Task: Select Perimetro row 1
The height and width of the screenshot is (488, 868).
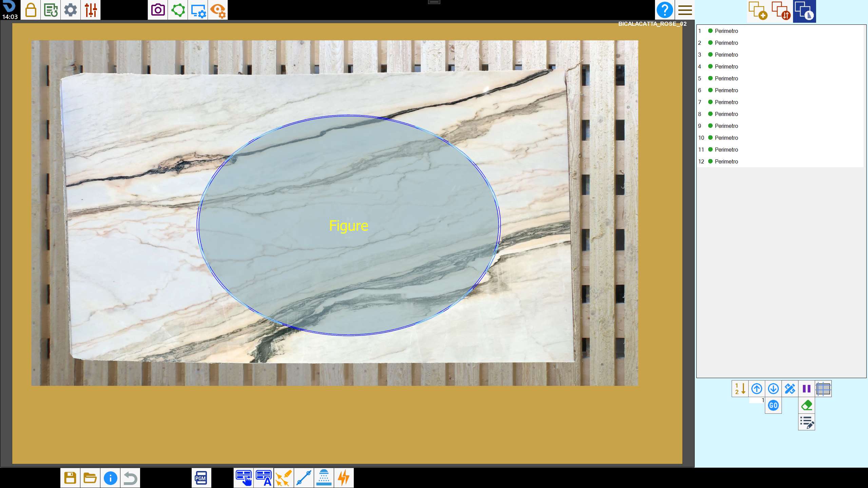Action: [x=780, y=31]
